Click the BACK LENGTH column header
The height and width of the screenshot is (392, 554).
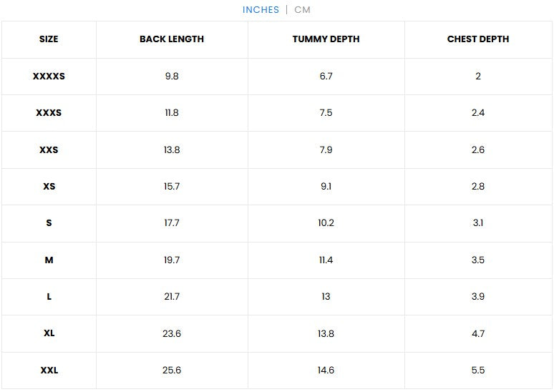tap(172, 39)
